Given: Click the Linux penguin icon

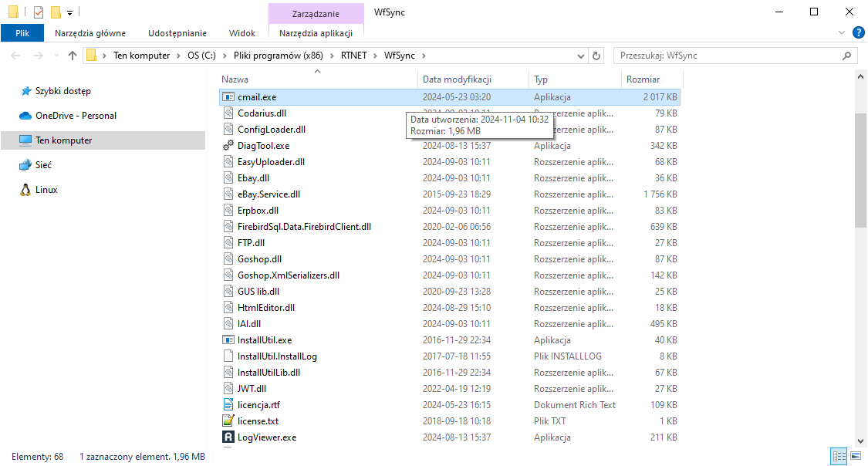Looking at the screenshot, I should (x=25, y=190).
